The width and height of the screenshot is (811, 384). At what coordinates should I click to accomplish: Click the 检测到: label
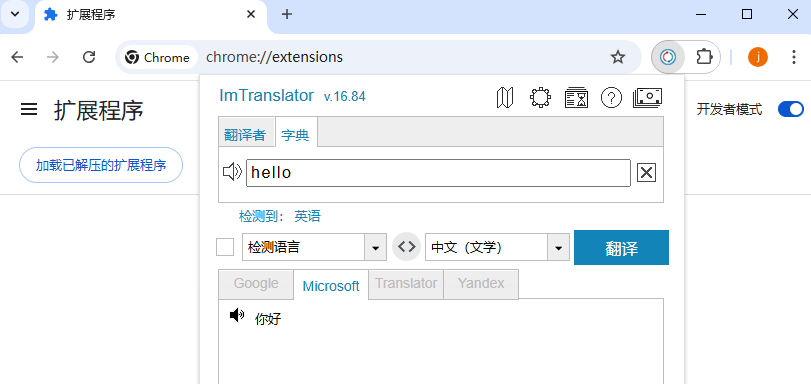click(262, 216)
